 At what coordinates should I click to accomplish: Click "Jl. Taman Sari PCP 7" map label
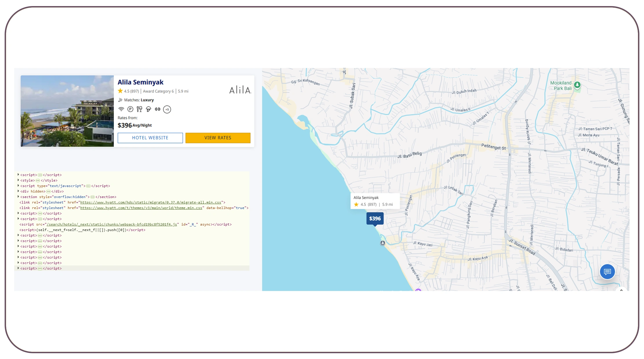595,129
